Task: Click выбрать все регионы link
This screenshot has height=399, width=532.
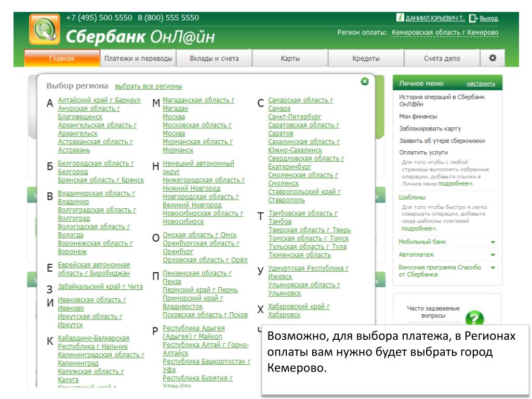Action: point(148,86)
